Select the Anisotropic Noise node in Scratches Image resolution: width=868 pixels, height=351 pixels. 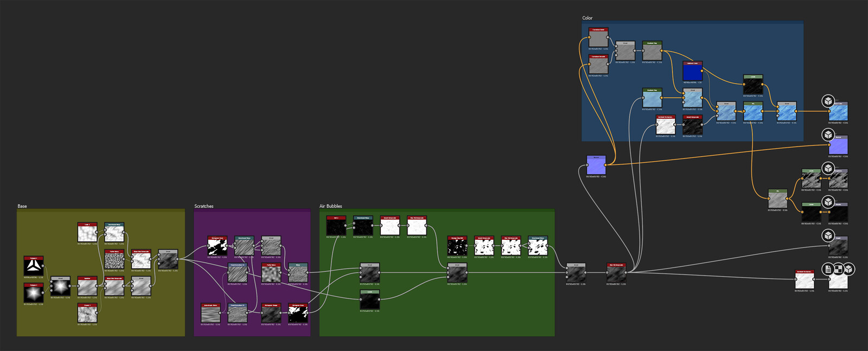coord(210,313)
